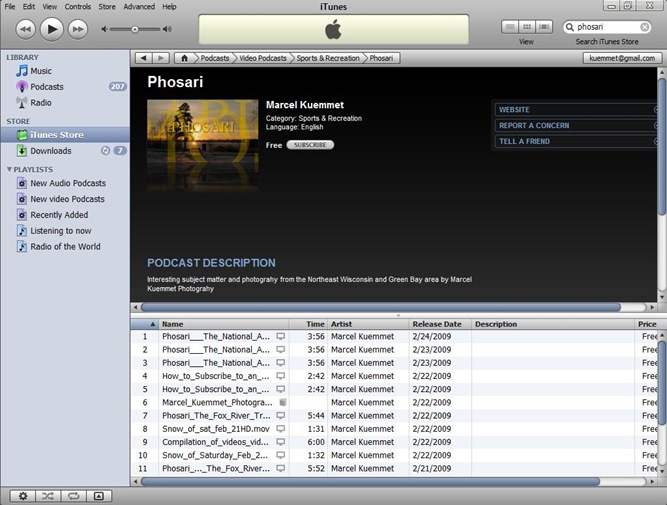Sort episodes by Time column header
667x505 pixels.
click(308, 324)
